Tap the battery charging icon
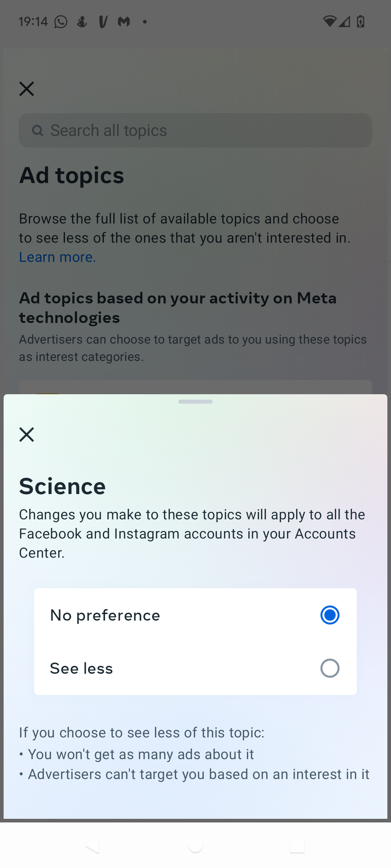This screenshot has height=868, width=391. [x=361, y=22]
